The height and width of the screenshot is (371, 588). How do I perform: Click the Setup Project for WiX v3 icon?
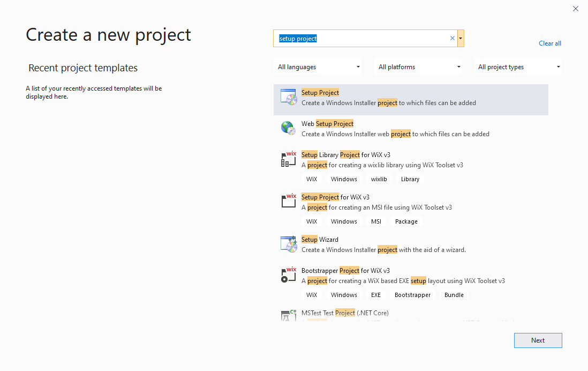tap(288, 201)
